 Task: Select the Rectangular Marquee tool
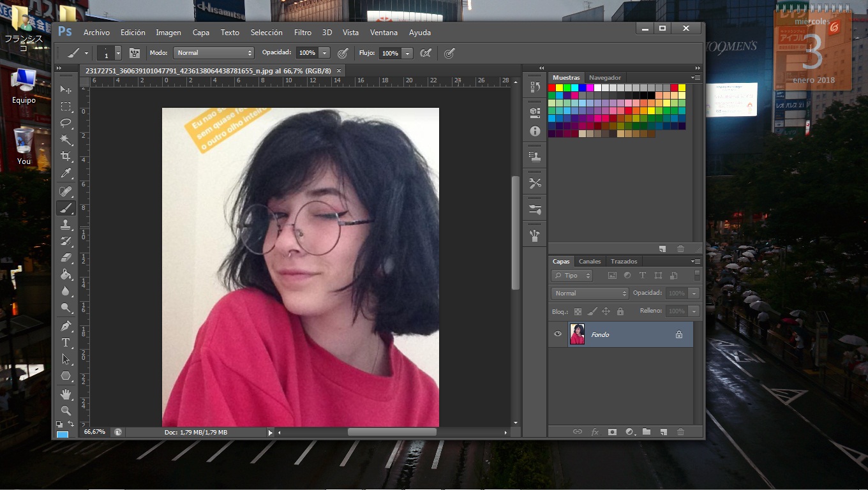(66, 106)
